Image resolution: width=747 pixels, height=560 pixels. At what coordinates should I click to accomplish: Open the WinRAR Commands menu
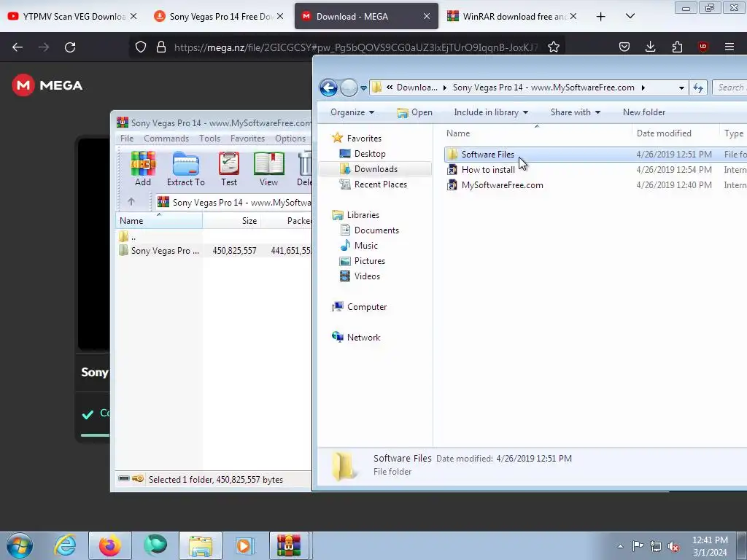(x=166, y=139)
